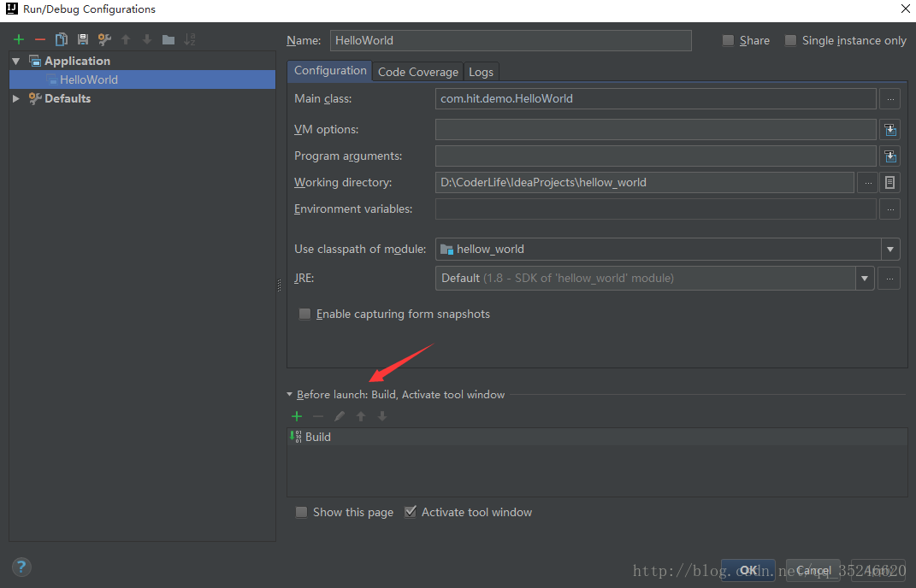The height and width of the screenshot is (588, 916).
Task: Copy configuration icon in left toolbar
Action: coord(62,39)
